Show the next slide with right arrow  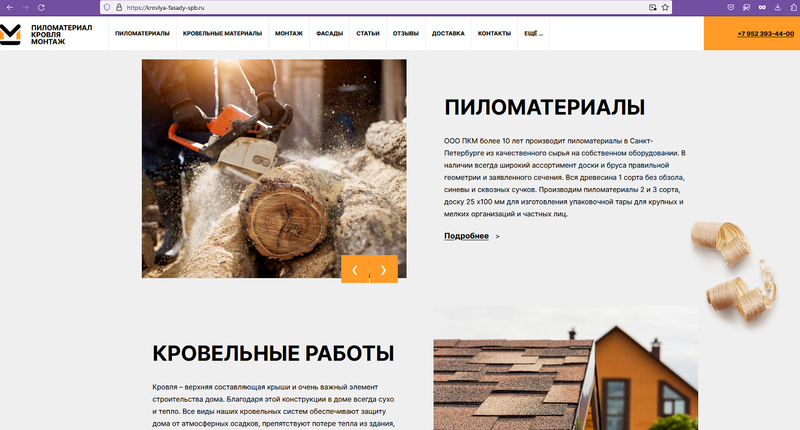point(384,269)
